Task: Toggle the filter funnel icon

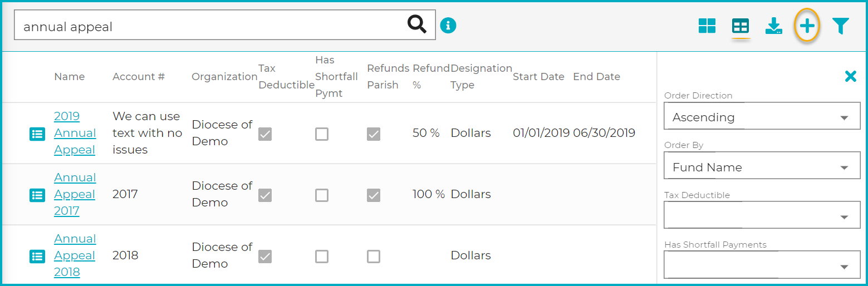Action: [840, 26]
